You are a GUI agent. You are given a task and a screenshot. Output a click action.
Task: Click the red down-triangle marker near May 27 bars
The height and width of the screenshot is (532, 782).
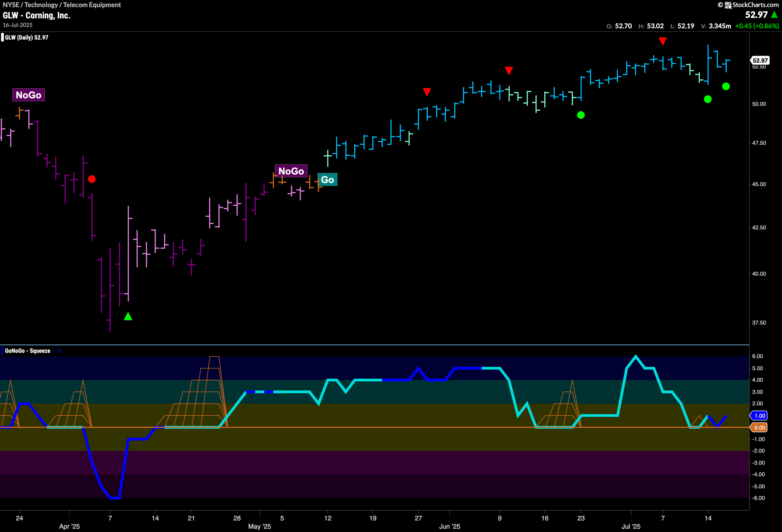pos(427,92)
